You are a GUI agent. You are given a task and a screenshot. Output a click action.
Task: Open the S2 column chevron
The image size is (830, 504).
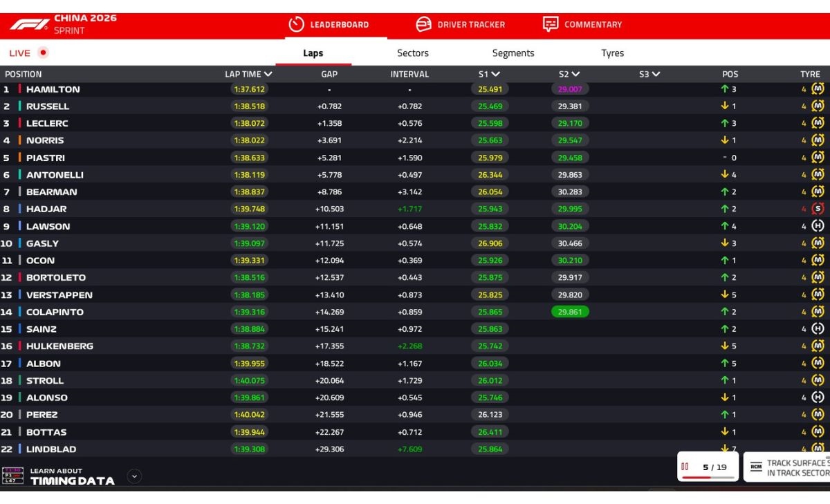tap(575, 74)
